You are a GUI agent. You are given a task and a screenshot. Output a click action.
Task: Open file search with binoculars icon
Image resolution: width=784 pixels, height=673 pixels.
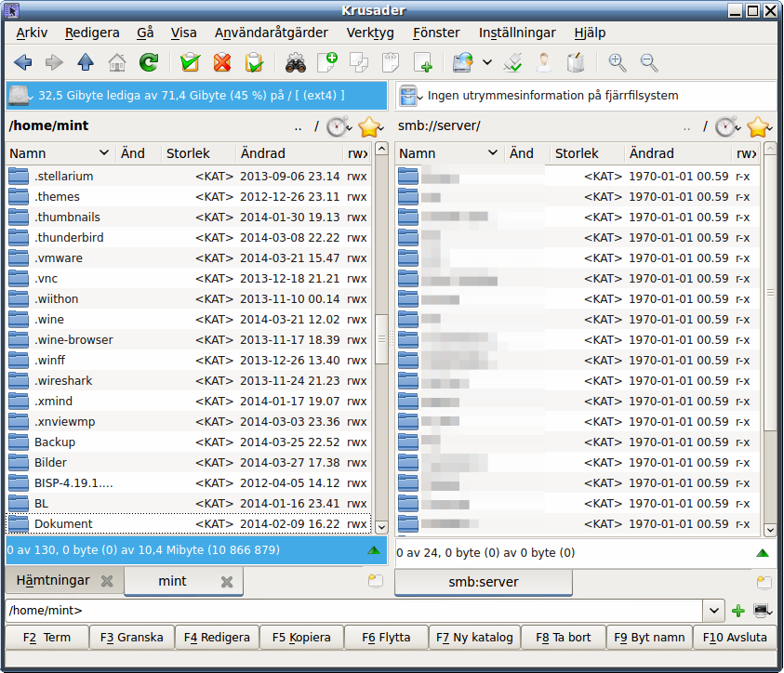click(x=296, y=63)
